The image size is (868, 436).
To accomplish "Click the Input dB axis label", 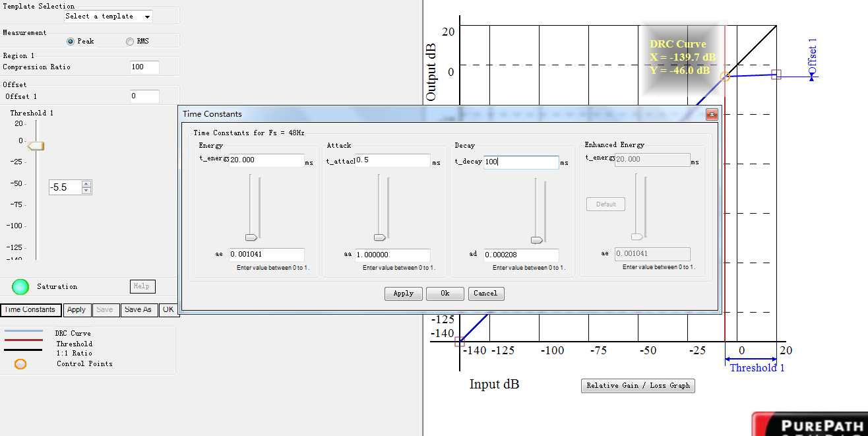I will (494, 384).
